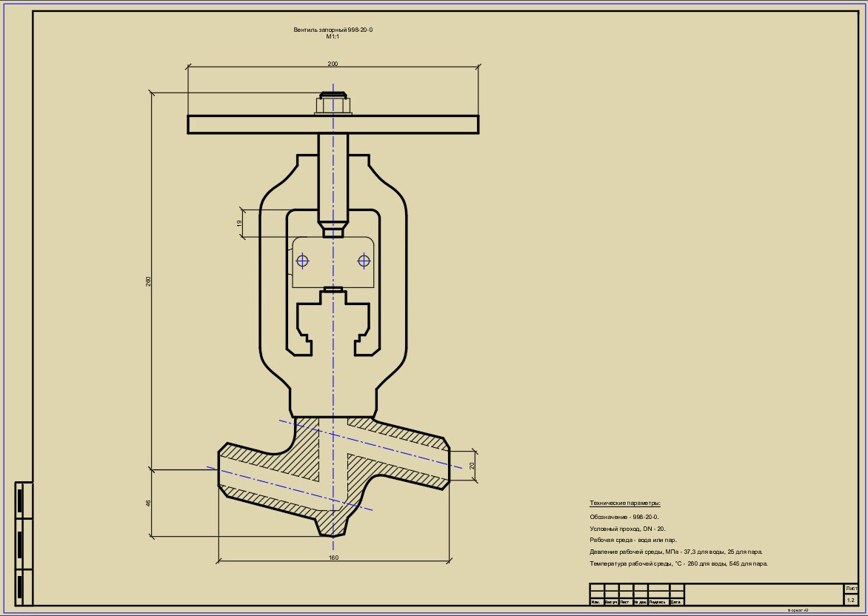Click the scale label М1:1
The width and height of the screenshot is (868, 616).
[x=333, y=36]
